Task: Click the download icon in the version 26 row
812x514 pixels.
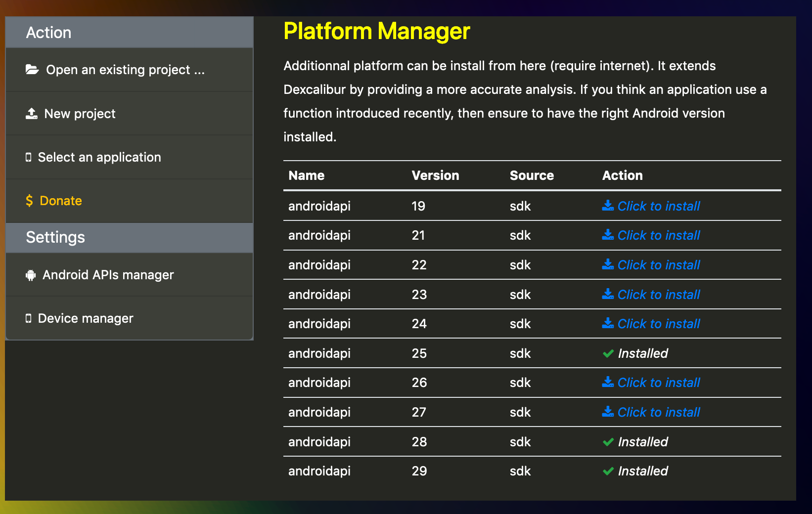Action: (x=608, y=382)
